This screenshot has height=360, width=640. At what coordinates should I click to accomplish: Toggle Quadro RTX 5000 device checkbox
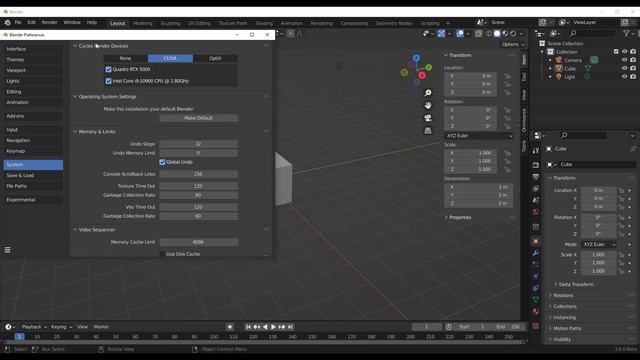pyautogui.click(x=108, y=69)
